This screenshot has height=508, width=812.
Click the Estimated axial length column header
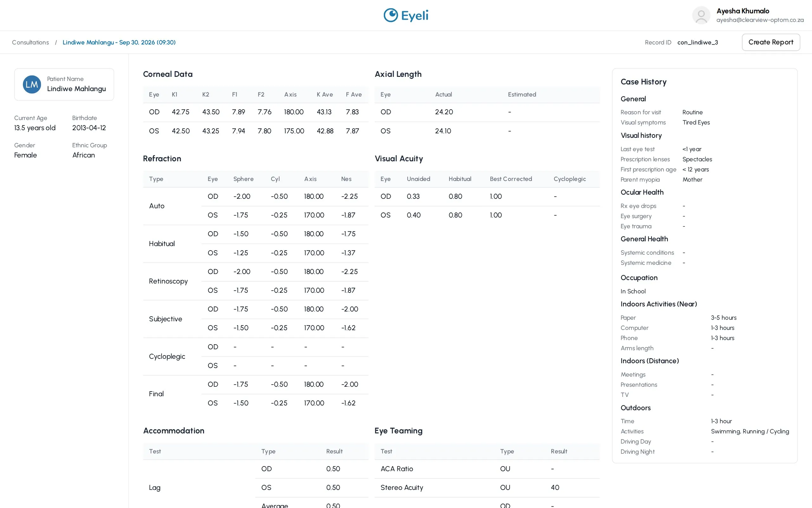point(522,95)
